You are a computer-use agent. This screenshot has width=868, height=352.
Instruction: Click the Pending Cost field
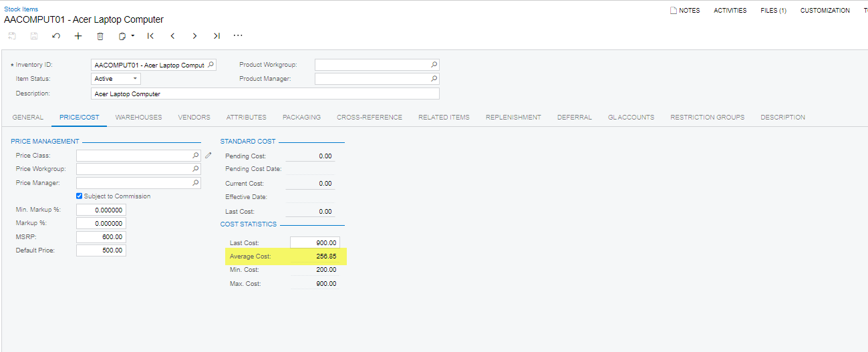click(x=311, y=156)
